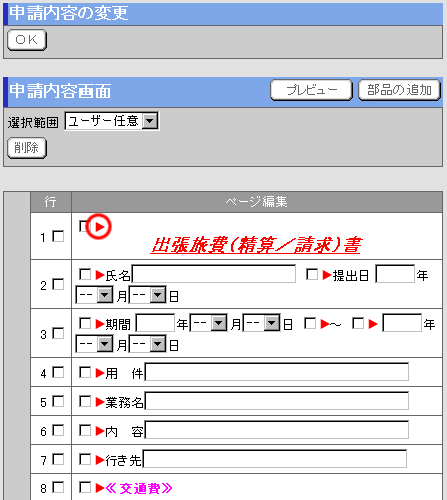The image size is (447, 500).
Task: Select row 5 line checkbox
Action: (58, 401)
